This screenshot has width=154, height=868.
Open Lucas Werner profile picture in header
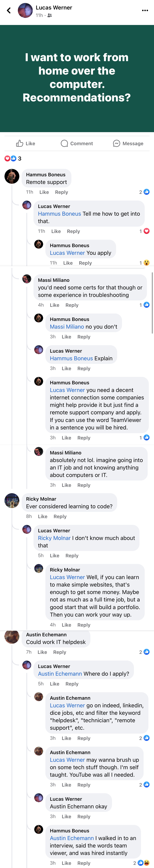[x=25, y=10]
